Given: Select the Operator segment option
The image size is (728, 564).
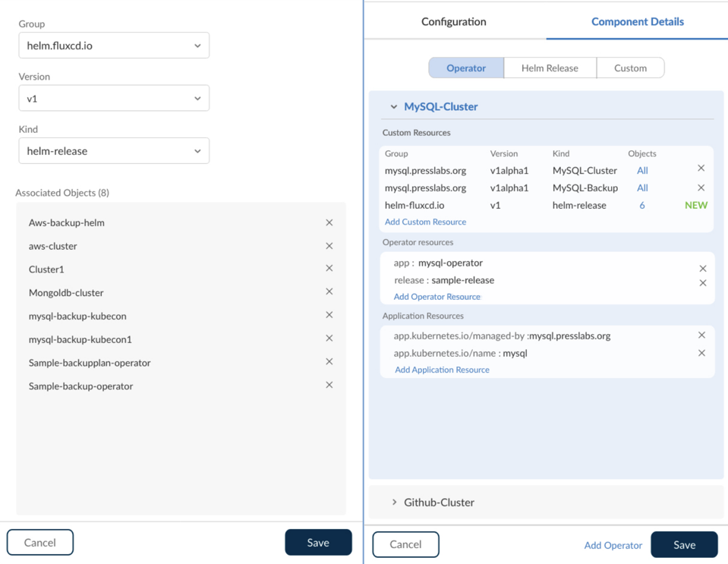Looking at the screenshot, I should pyautogui.click(x=466, y=68).
